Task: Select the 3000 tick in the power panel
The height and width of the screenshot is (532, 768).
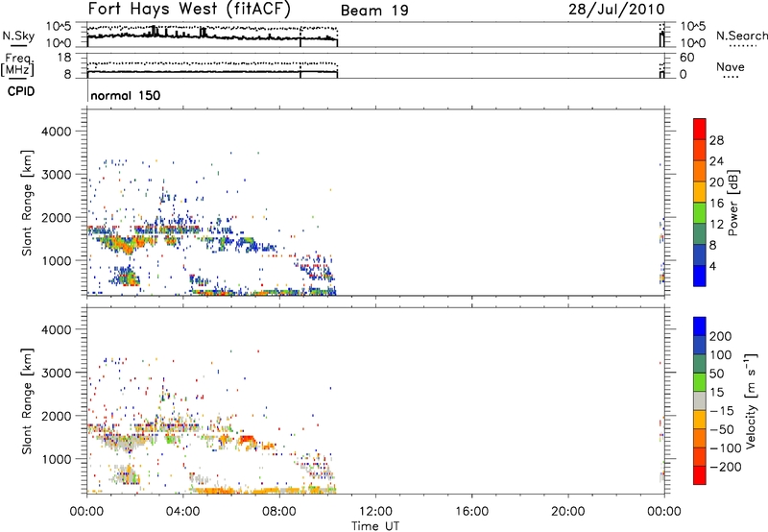Action: click(x=56, y=175)
